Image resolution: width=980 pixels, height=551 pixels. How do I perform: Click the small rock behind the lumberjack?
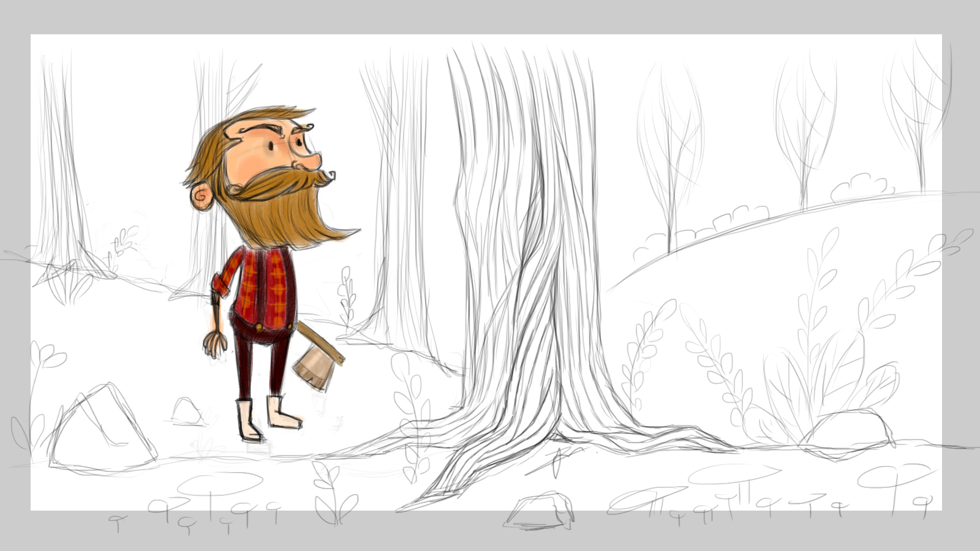point(187,411)
